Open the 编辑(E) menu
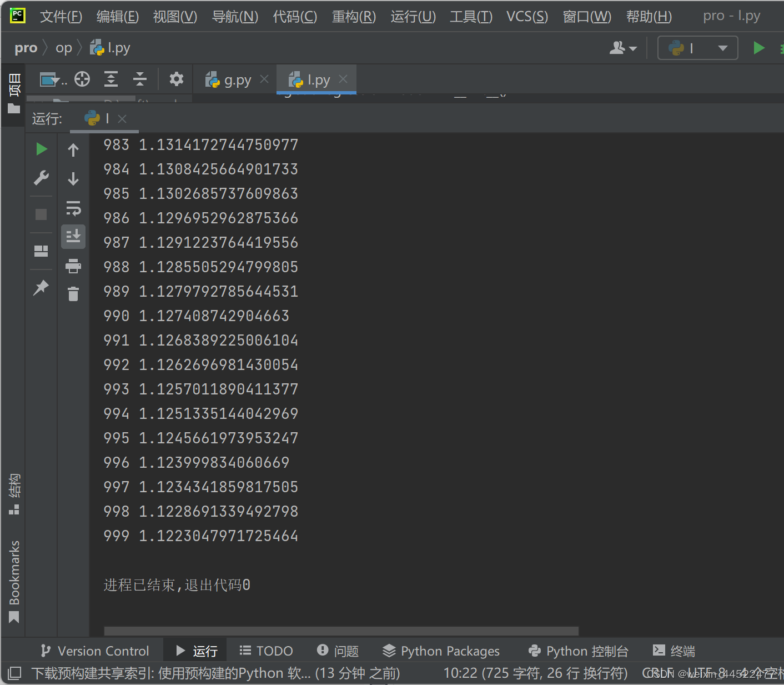This screenshot has height=685, width=784. click(x=118, y=17)
